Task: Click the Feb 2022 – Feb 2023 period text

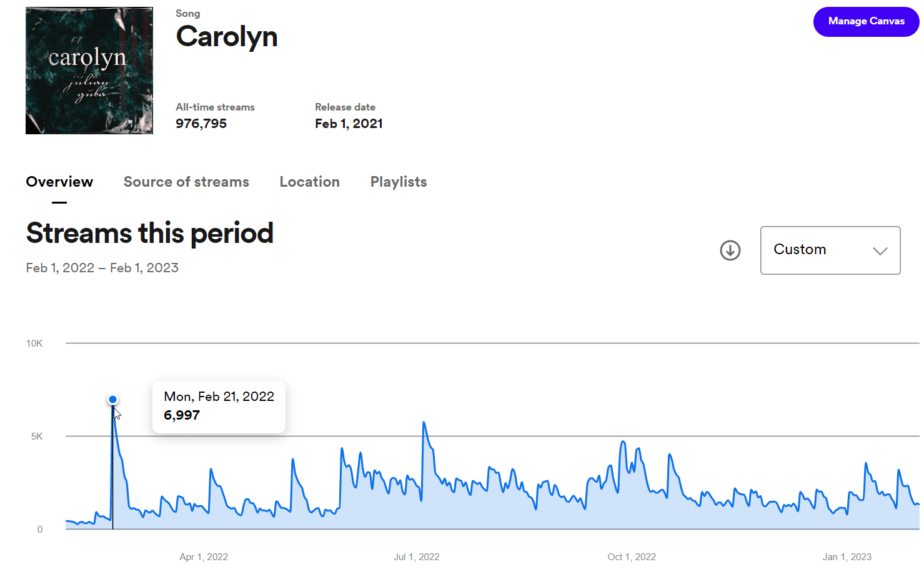Action: click(x=102, y=268)
